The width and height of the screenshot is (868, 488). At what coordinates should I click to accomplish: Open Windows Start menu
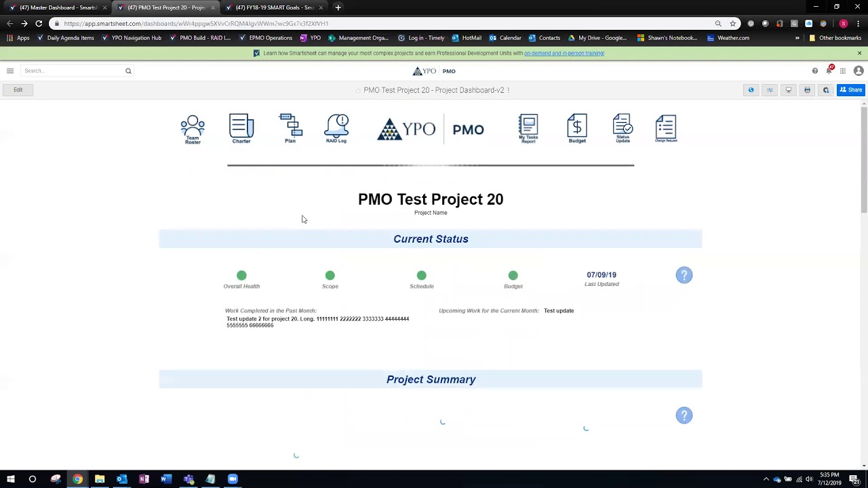point(11,479)
